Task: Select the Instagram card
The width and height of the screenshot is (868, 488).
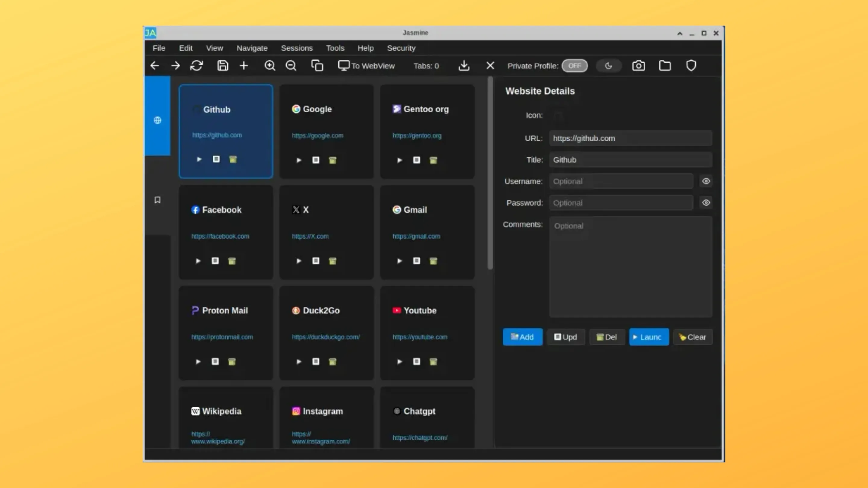Action: [x=326, y=418]
